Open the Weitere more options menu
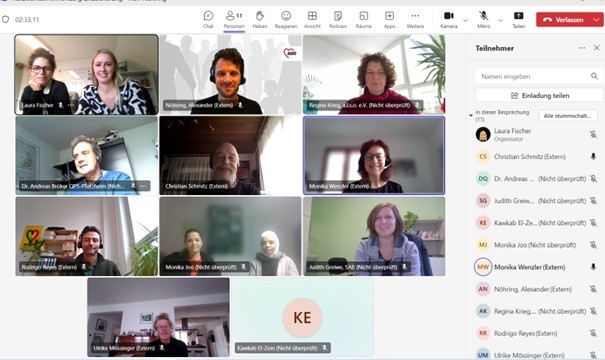The height and width of the screenshot is (360, 605). tap(415, 19)
